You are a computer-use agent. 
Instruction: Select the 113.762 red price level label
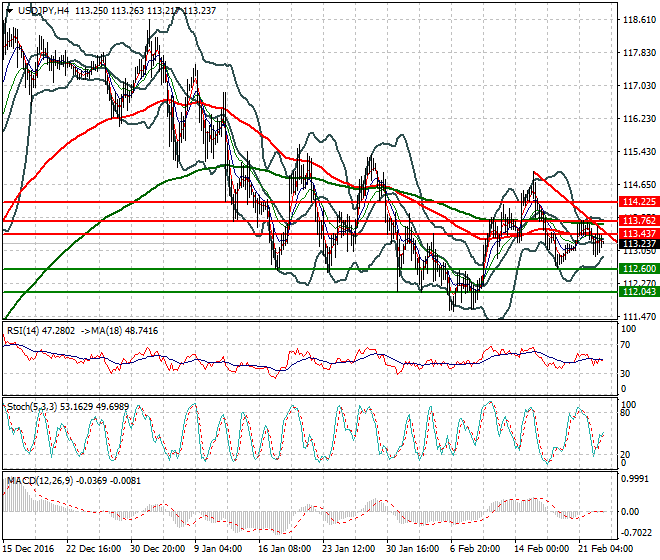pyautogui.click(x=639, y=221)
